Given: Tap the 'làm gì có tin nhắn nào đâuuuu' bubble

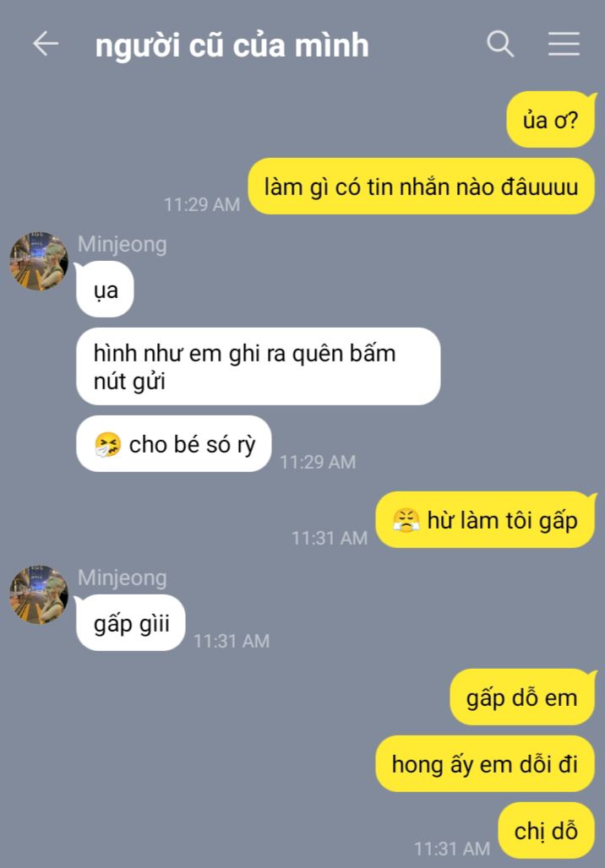Looking at the screenshot, I should pyautogui.click(x=422, y=187).
